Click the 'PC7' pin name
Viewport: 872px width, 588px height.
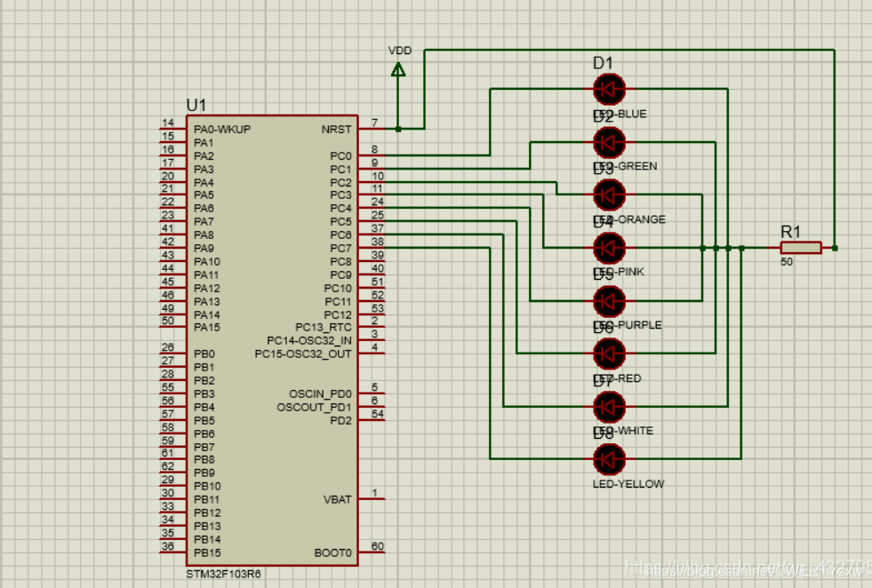pyautogui.click(x=341, y=249)
